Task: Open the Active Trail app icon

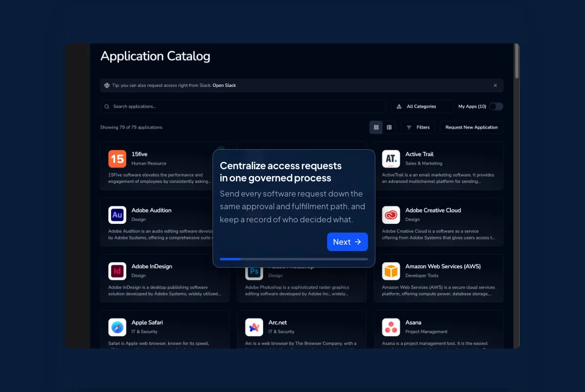Action: pyautogui.click(x=391, y=158)
